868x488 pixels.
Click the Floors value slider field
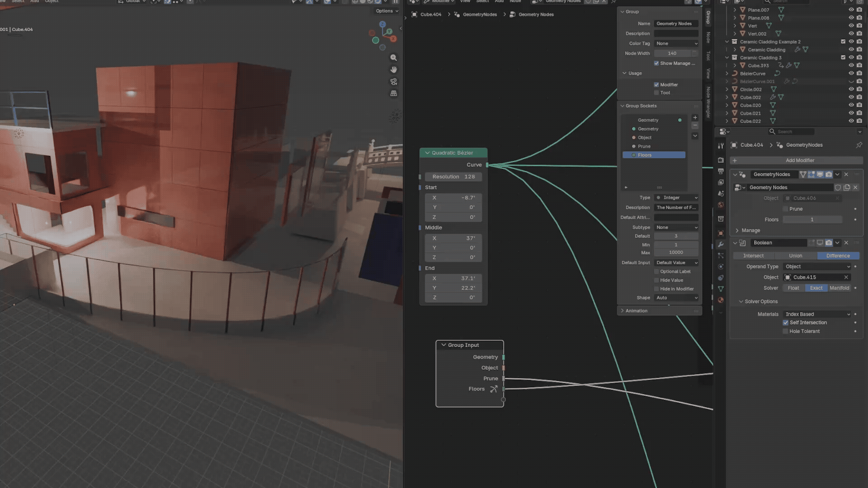812,220
